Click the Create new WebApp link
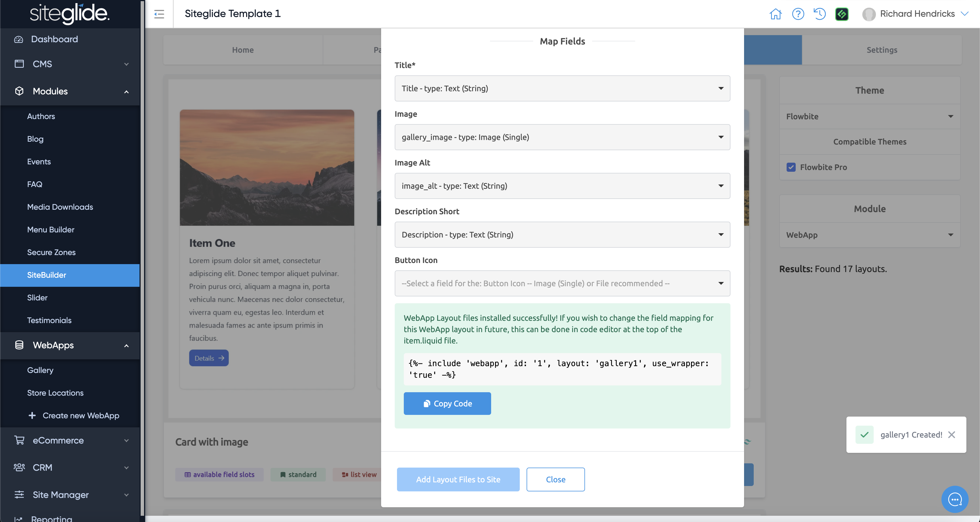Screen dimensions: 980x522 click(81, 415)
